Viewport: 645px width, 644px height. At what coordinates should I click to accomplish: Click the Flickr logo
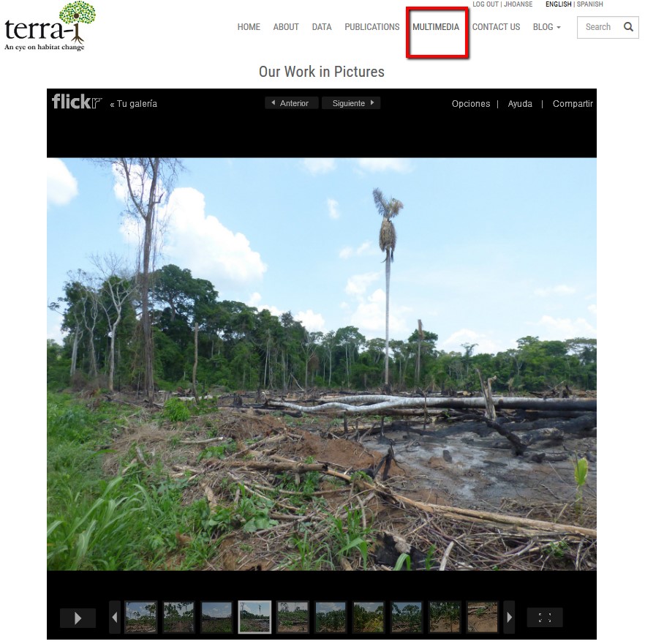(77, 102)
